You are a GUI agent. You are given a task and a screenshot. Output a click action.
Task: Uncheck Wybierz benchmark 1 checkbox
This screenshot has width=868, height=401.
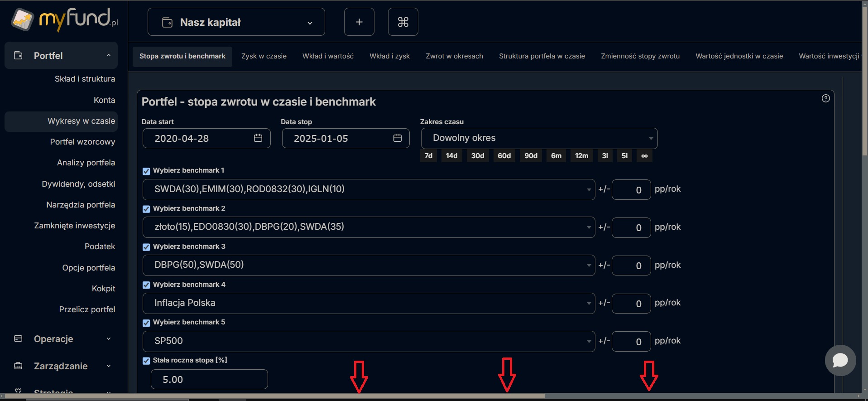pos(146,171)
